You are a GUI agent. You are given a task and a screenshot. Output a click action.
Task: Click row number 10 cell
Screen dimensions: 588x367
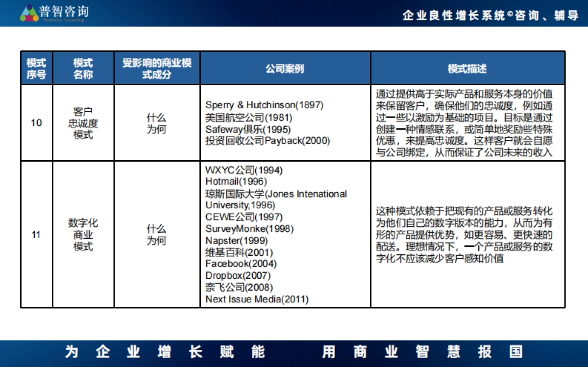pyautogui.click(x=36, y=123)
